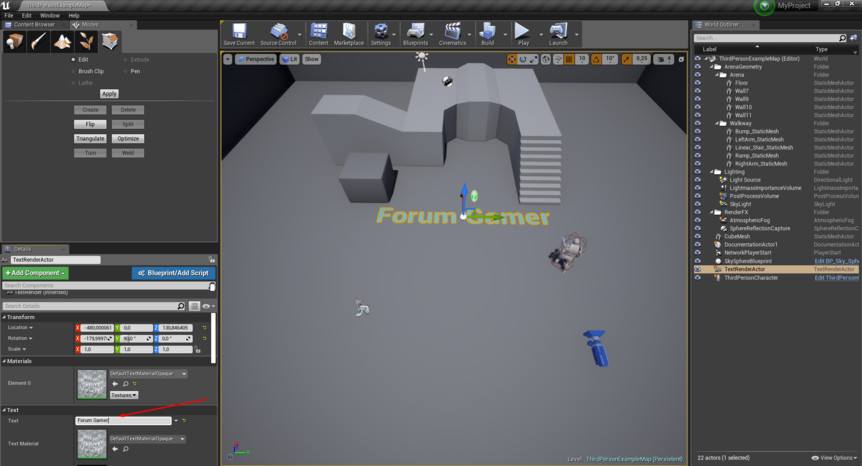Select Landscape mode mountain icon
The width and height of the screenshot is (862, 466).
click(62, 41)
